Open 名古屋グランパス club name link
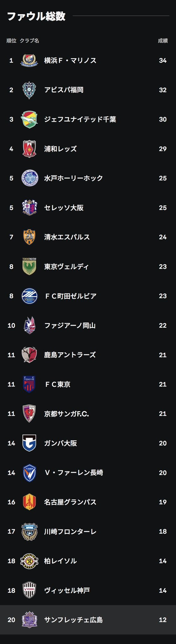Screen dimensions: 176x644 [x=70, y=502]
